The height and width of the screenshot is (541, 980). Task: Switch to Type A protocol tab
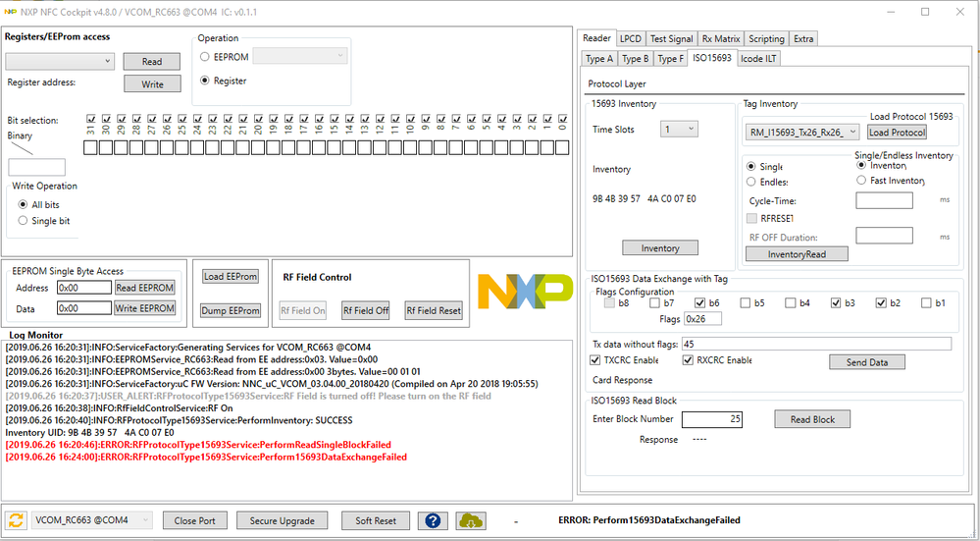(599, 59)
